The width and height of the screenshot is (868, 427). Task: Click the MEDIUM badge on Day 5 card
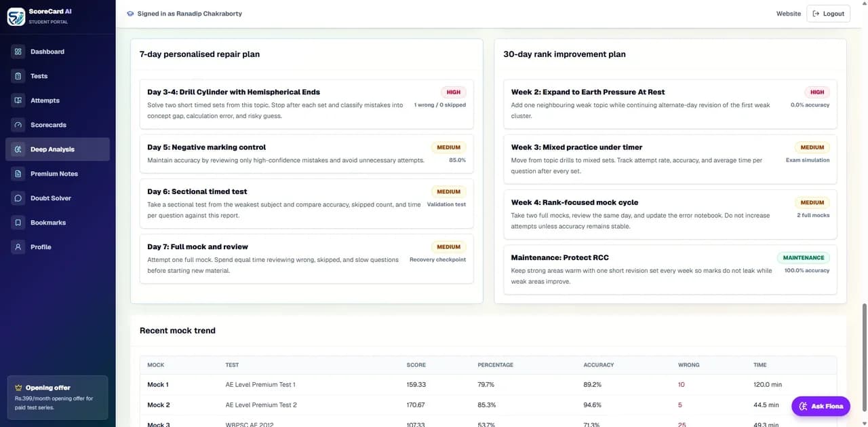pyautogui.click(x=448, y=147)
